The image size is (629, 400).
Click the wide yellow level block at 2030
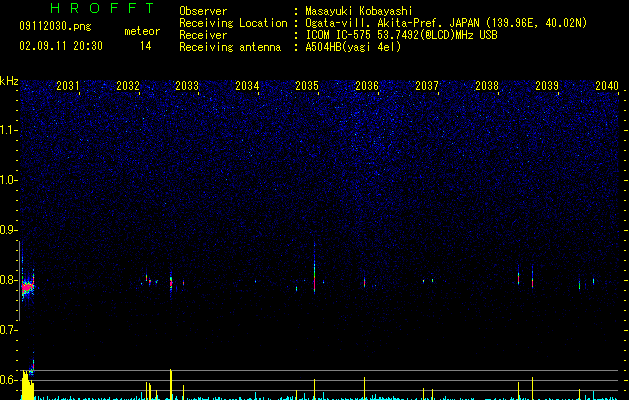click(x=27, y=385)
